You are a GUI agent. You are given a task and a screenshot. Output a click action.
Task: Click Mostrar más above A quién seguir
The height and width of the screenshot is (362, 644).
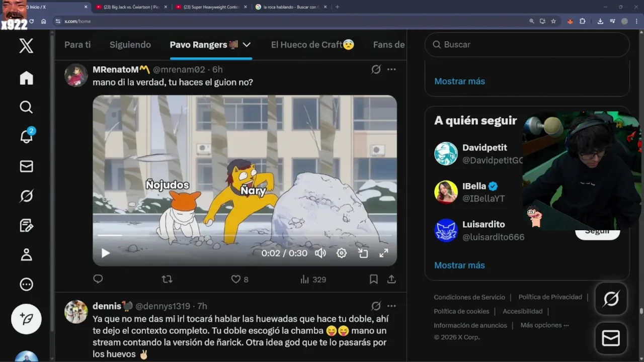pos(459,81)
